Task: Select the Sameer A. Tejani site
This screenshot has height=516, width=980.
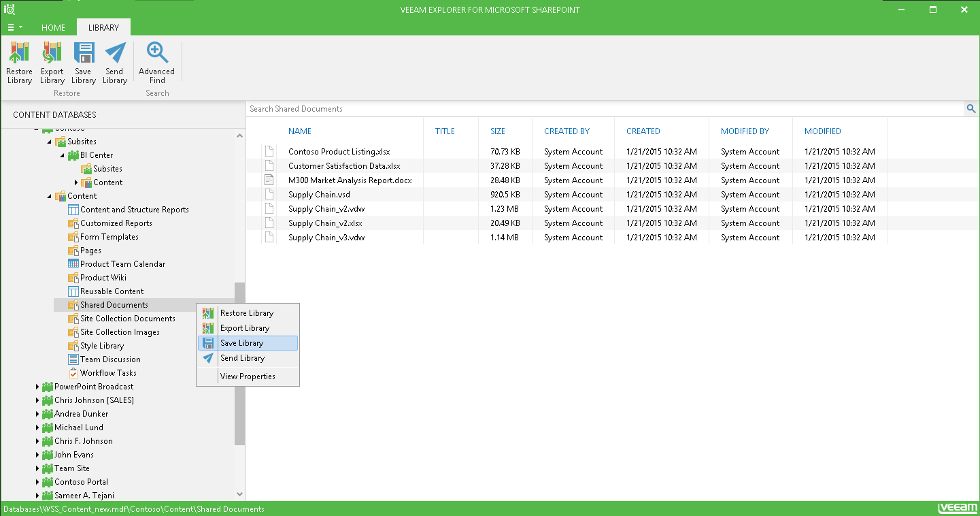Action: 85,496
